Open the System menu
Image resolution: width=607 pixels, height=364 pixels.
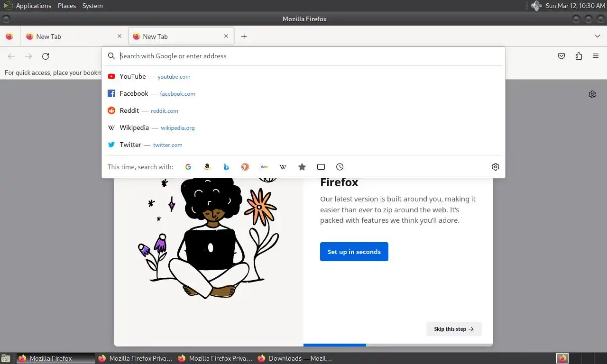(x=92, y=6)
